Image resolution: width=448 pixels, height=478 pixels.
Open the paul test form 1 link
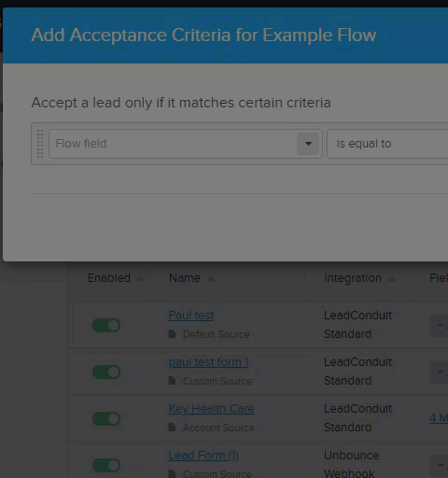point(208,362)
